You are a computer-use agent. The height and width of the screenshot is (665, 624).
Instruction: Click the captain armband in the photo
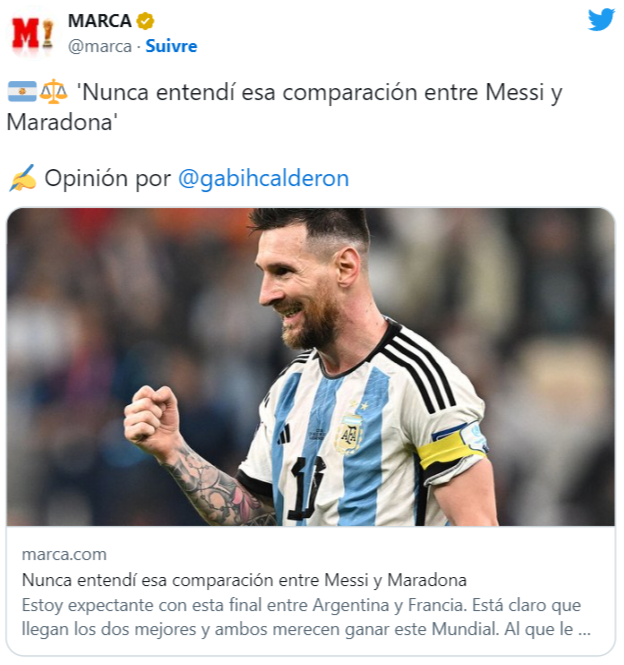[453, 446]
